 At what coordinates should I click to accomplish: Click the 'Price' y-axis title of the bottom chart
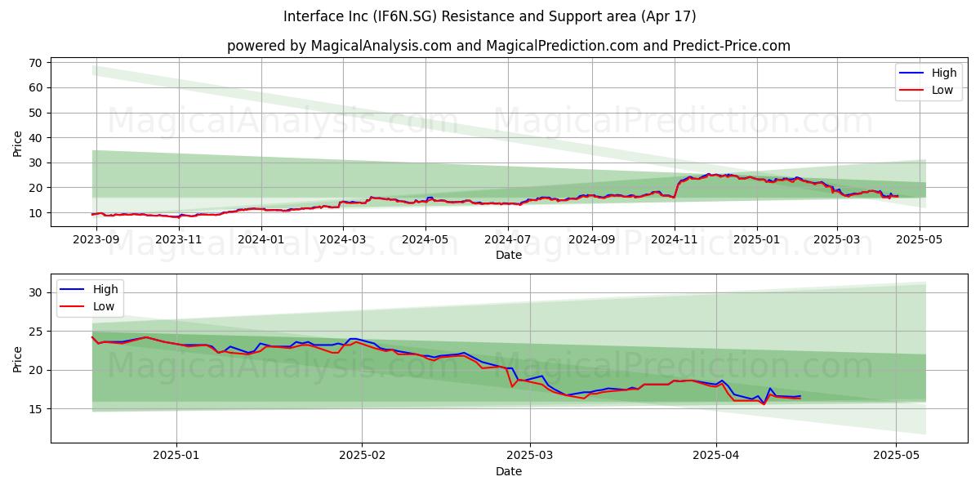(18, 358)
